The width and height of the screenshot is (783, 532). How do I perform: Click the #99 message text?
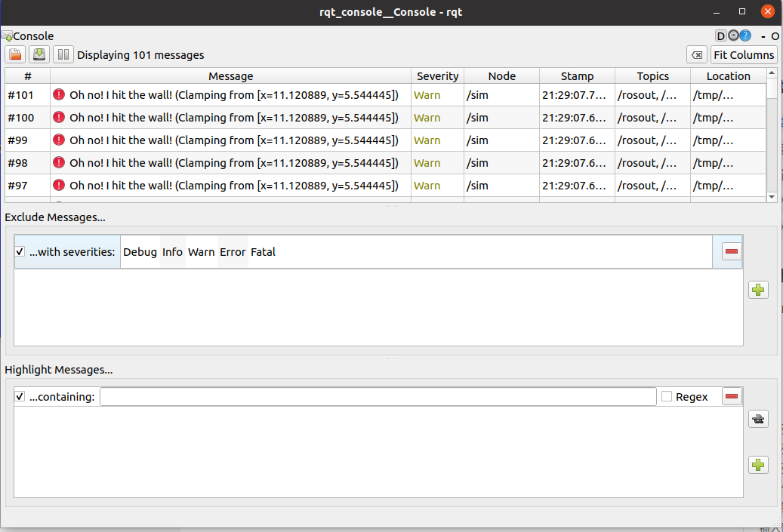tap(234, 140)
